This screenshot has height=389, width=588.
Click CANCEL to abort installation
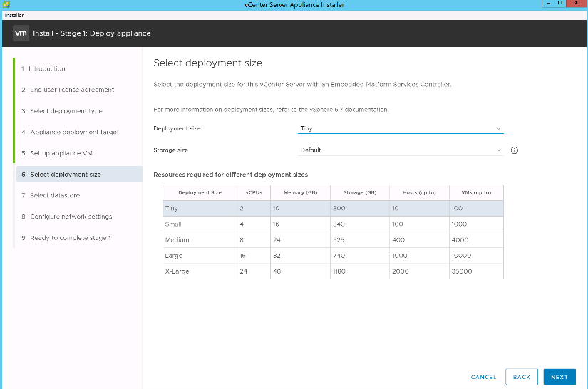pos(483,377)
